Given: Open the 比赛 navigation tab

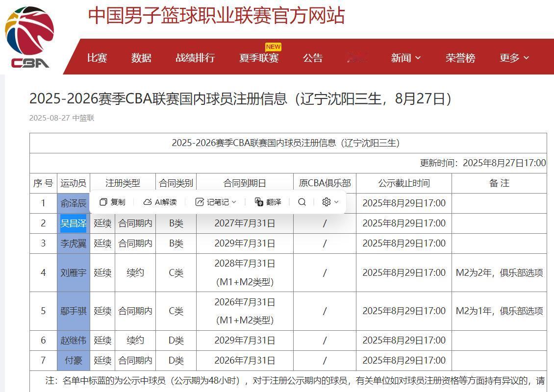Looking at the screenshot, I should [x=97, y=57].
